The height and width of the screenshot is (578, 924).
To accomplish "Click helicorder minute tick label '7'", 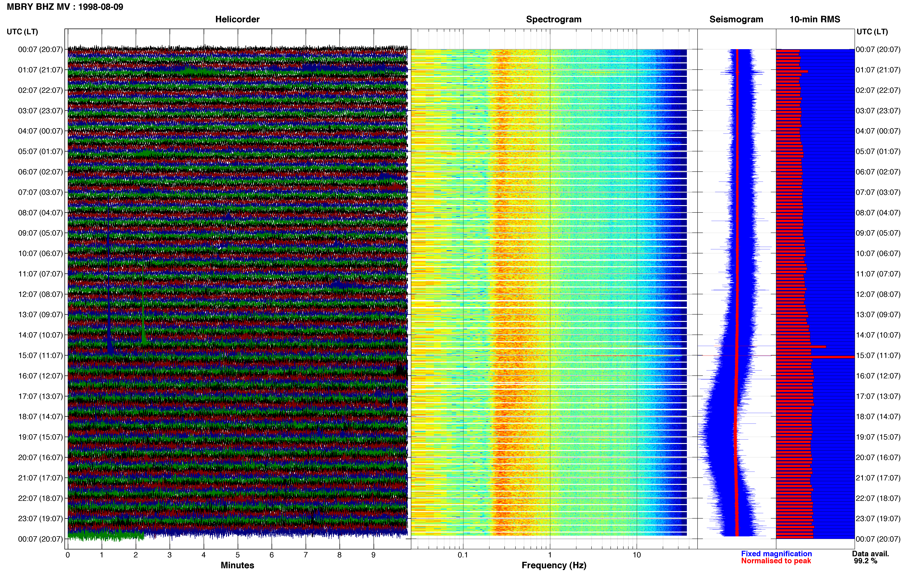I will pos(306,555).
